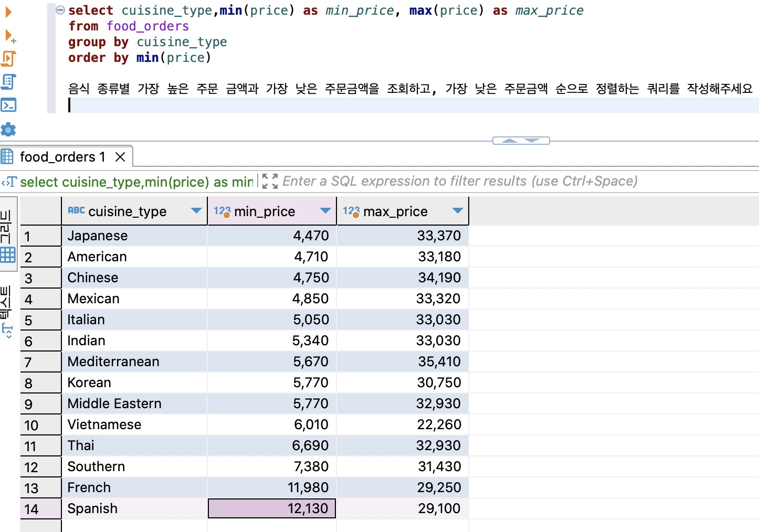
Task: Click the American cuisine cell
Action: click(x=134, y=257)
